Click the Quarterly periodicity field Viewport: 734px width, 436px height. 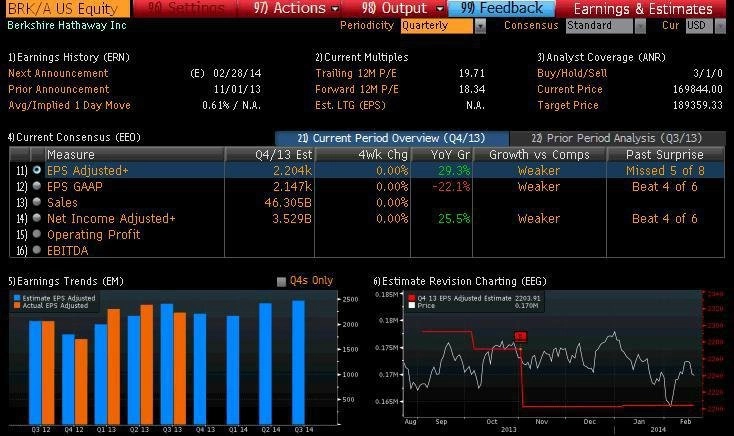pyautogui.click(x=437, y=26)
